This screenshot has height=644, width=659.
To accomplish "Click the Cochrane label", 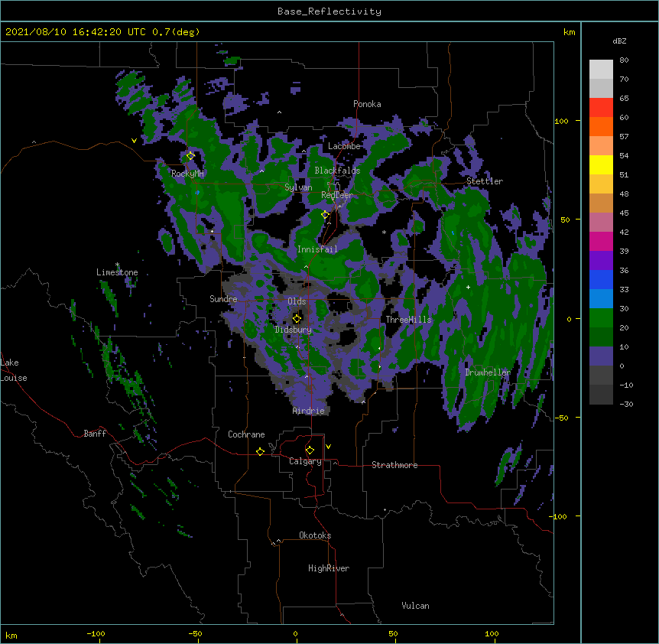I will click(x=246, y=434).
